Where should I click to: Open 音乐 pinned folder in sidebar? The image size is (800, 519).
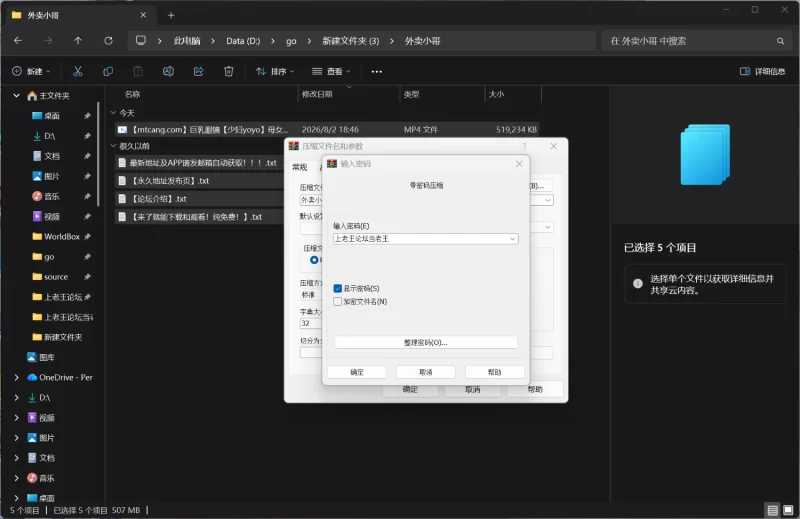coord(46,196)
